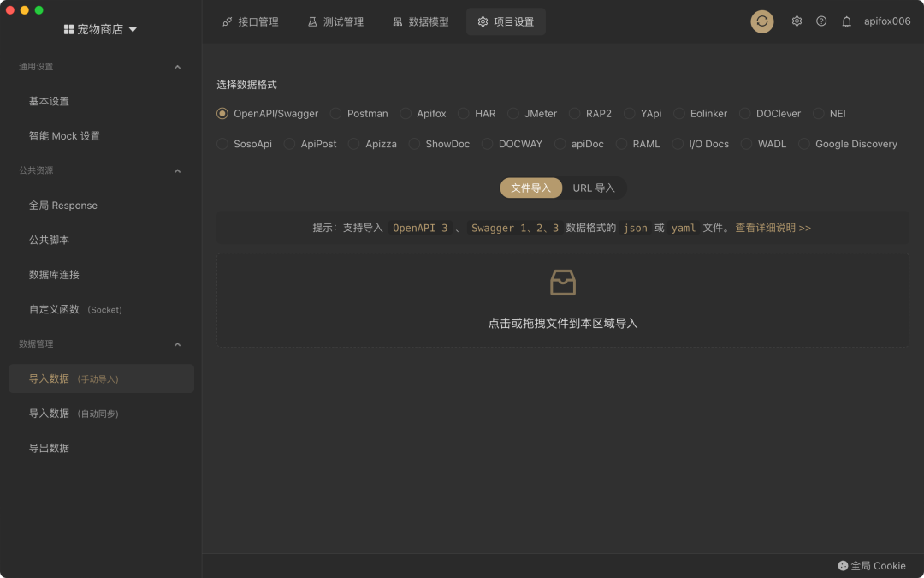Select OpenAPI/Swagger format radio
The height and width of the screenshot is (578, 924).
(222, 113)
